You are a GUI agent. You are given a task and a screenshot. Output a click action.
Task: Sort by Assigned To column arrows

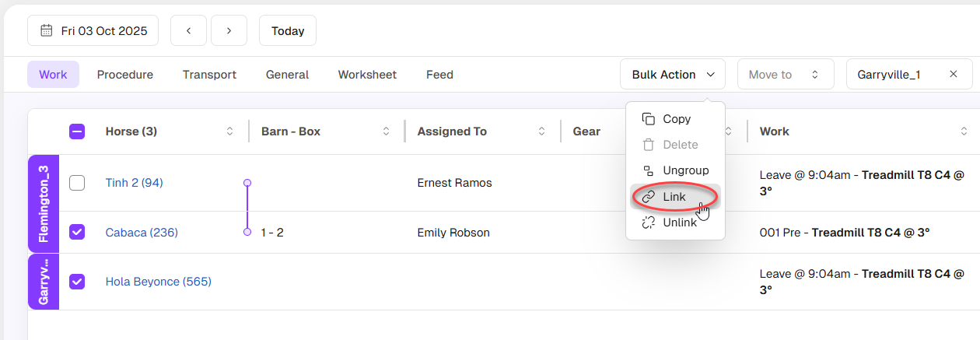541,131
